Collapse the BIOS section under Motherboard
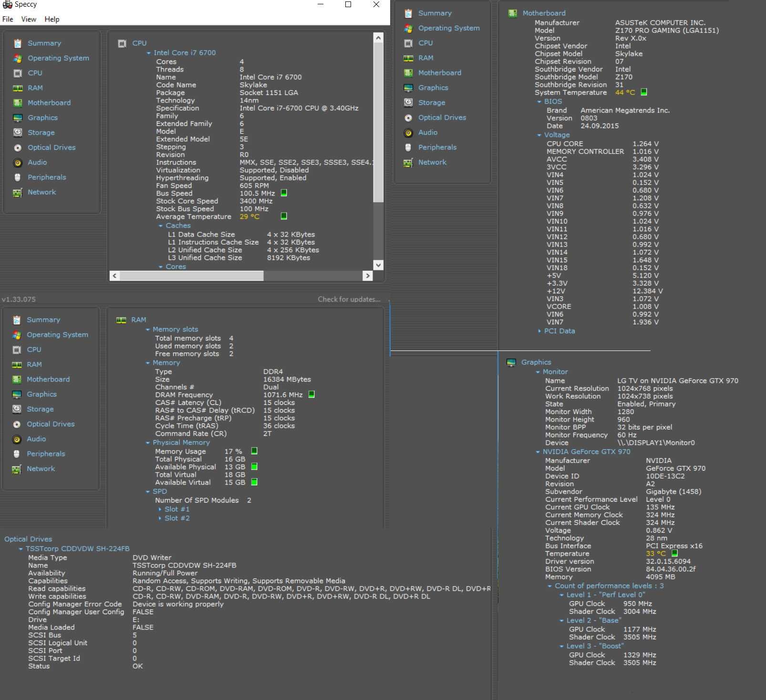766x700 pixels. (x=539, y=102)
